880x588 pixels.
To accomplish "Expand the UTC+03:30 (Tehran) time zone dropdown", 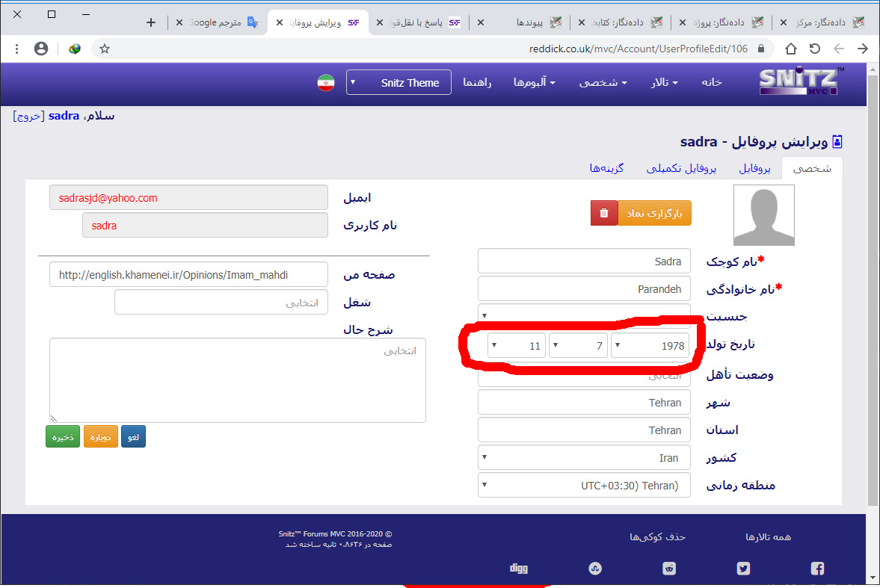I will click(x=584, y=485).
